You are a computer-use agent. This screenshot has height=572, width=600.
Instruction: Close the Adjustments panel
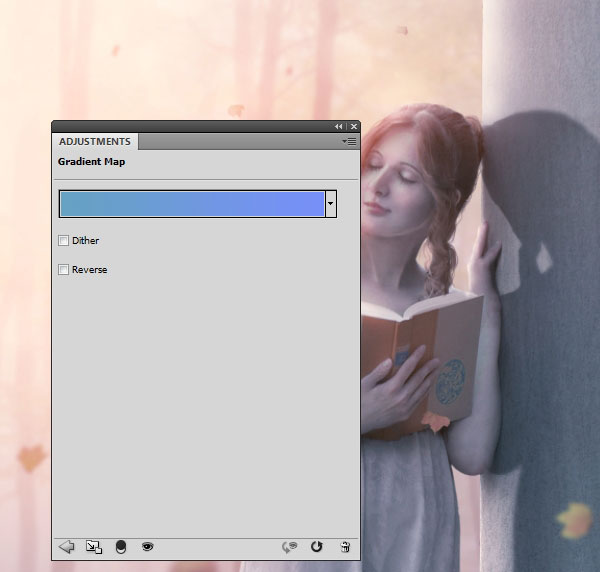pos(354,126)
